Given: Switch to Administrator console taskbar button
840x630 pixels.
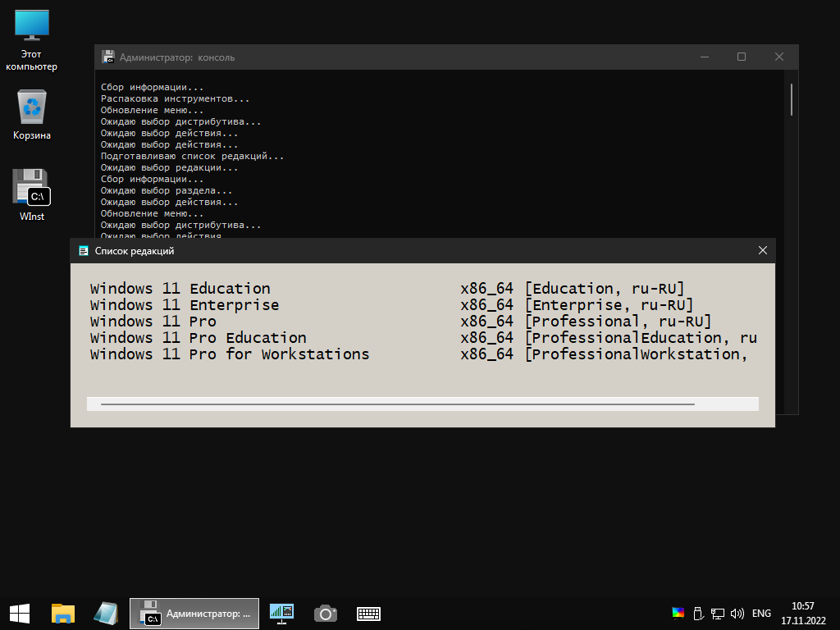Looking at the screenshot, I should [194, 614].
